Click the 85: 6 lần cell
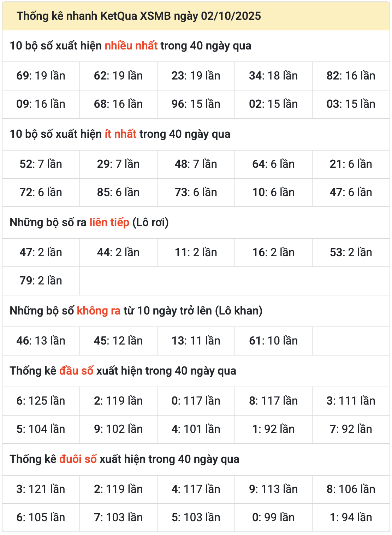The image size is (392, 535). (x=118, y=192)
